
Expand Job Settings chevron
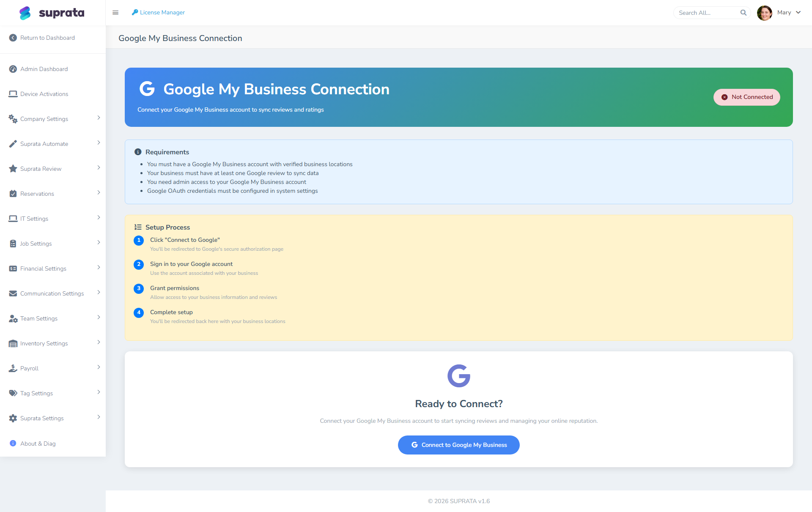[x=99, y=242]
